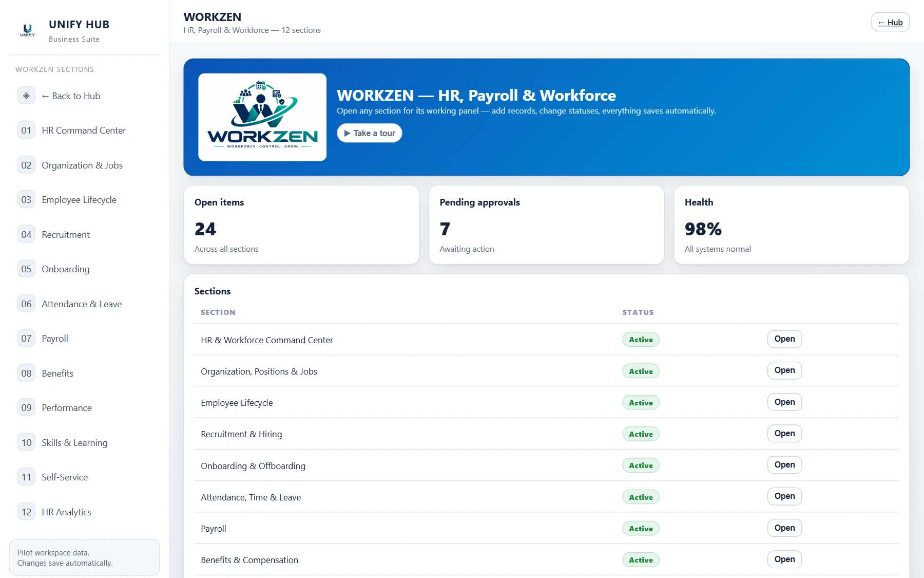
Task: Open Payroll from the sidebar
Action: [84, 339]
